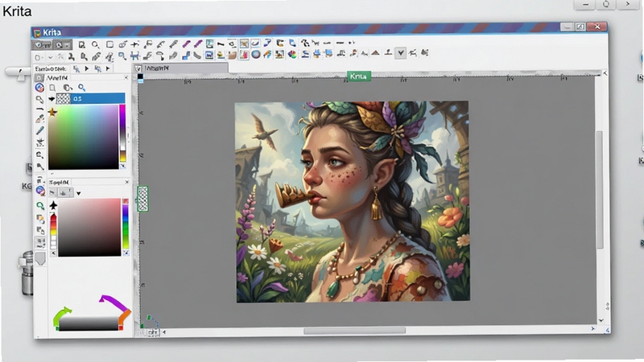Click the shield-shaped icon at bottom of left toolbox
This screenshot has width=644, height=362.
click(40, 259)
